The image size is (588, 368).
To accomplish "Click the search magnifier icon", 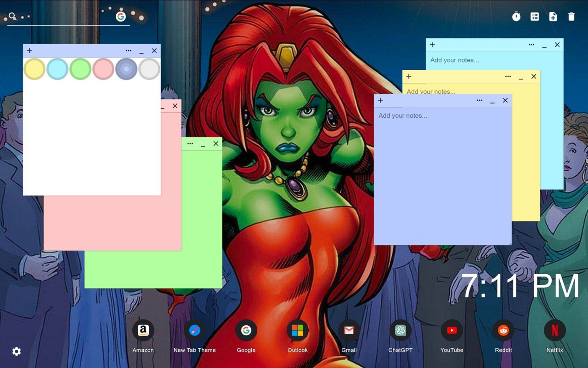I will click(x=12, y=17).
